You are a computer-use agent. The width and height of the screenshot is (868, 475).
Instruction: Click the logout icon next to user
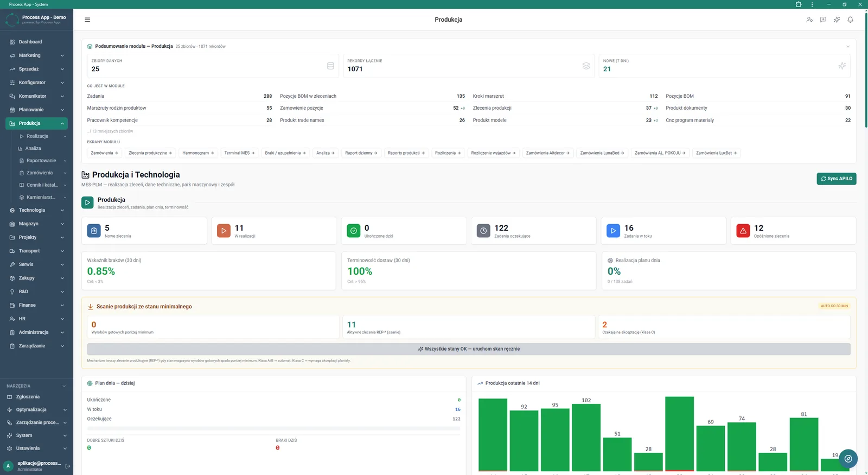tap(68, 466)
